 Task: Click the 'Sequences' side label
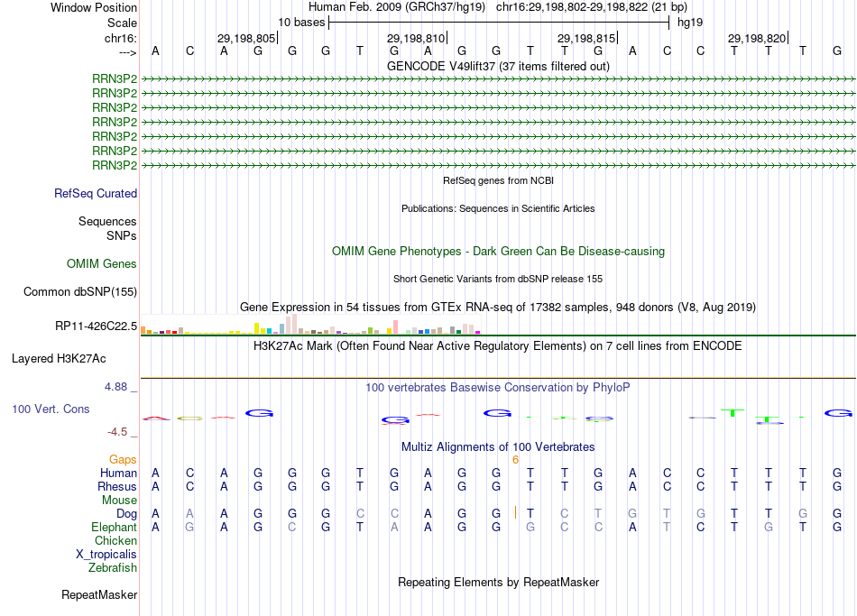click(107, 221)
